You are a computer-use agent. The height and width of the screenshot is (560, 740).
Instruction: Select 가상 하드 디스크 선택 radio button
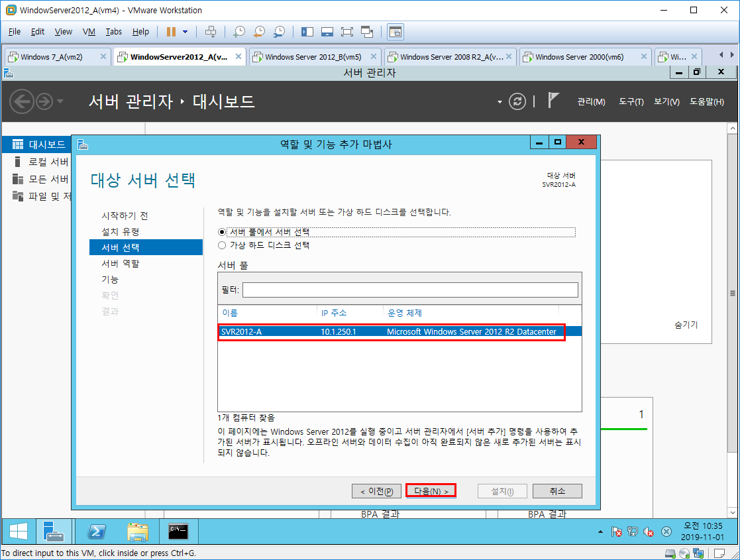[x=222, y=245]
